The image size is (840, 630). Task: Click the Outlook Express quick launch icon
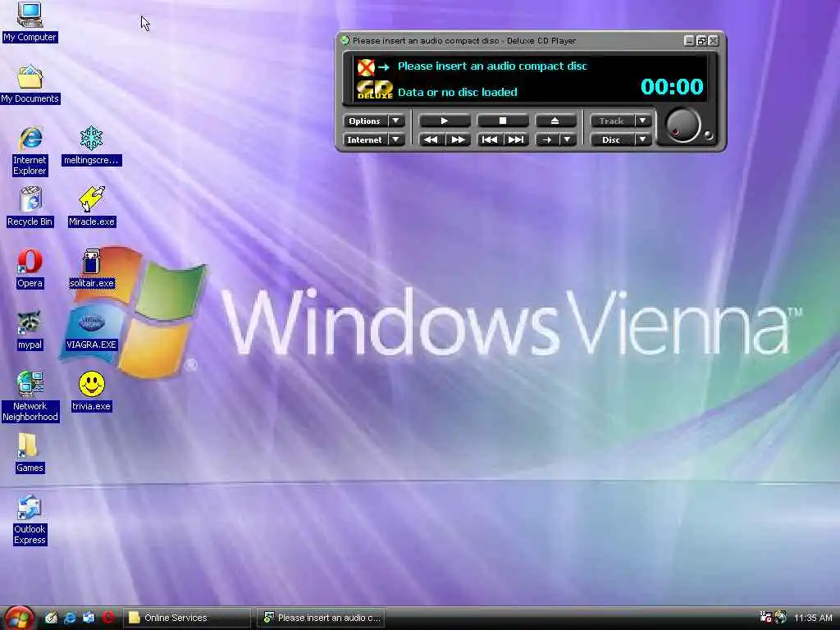coord(89,618)
